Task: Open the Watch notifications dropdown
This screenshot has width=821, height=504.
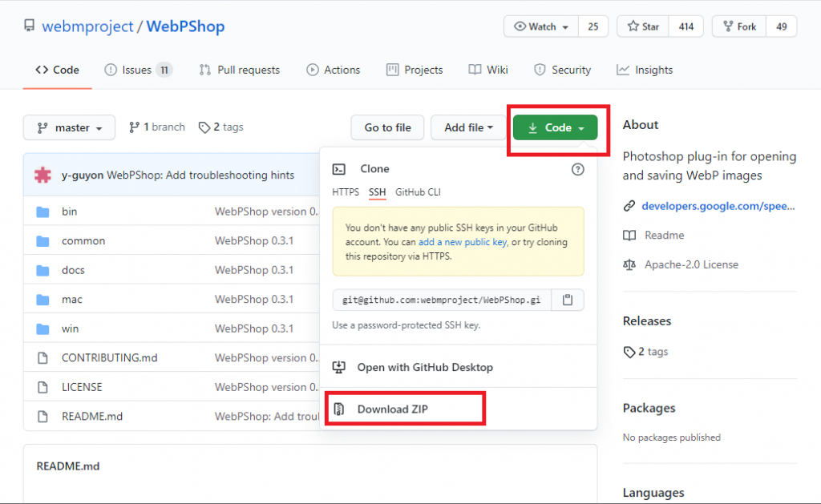Action: 541,26
